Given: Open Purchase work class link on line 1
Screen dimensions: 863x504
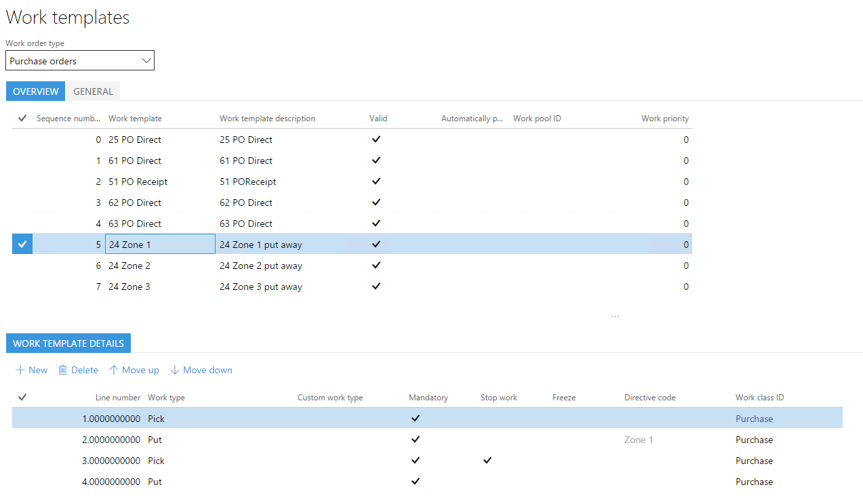Looking at the screenshot, I should click(754, 419).
